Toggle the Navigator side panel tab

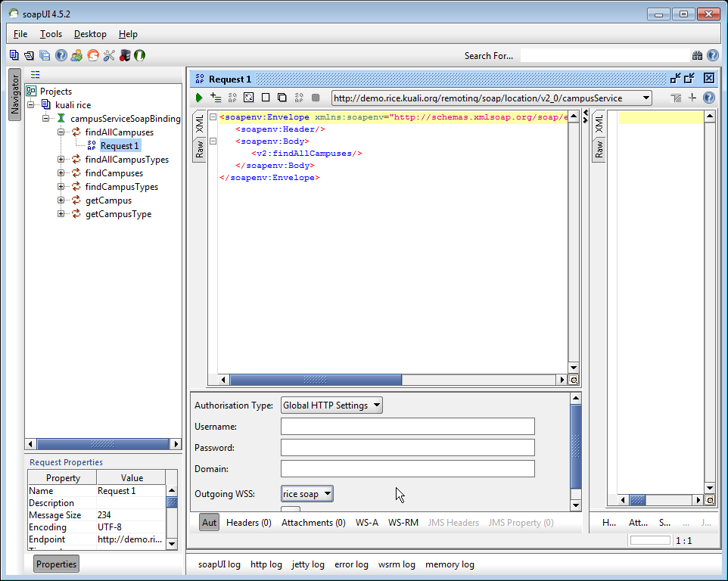click(14, 95)
